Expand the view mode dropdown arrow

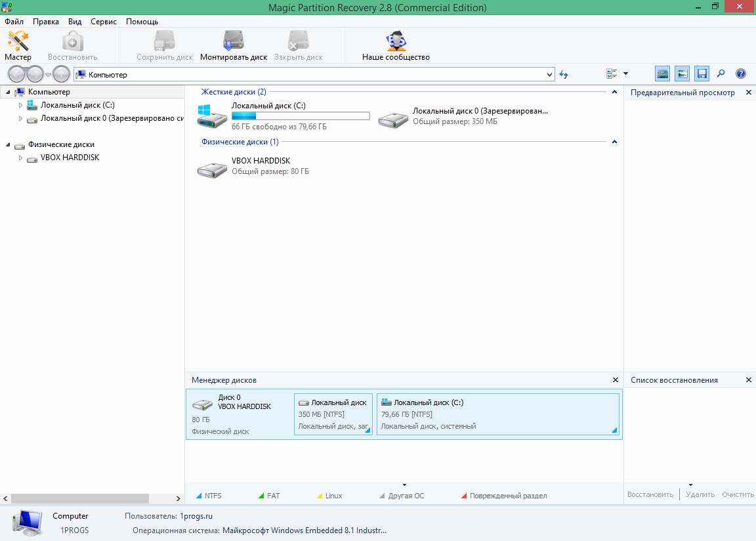click(626, 74)
